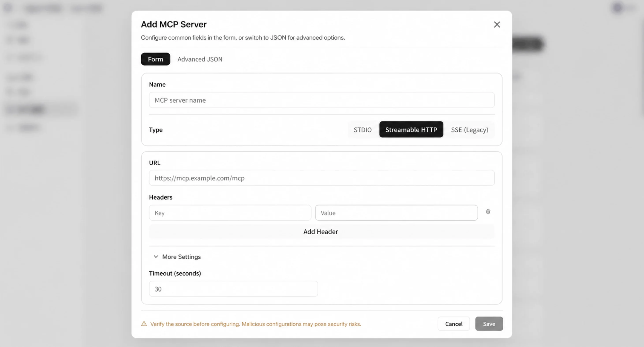
Task: Click the Add Header button
Action: coord(322,232)
